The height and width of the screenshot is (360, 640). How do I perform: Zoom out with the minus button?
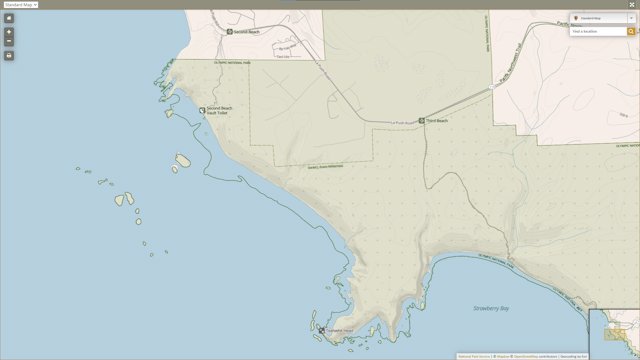click(x=9, y=42)
